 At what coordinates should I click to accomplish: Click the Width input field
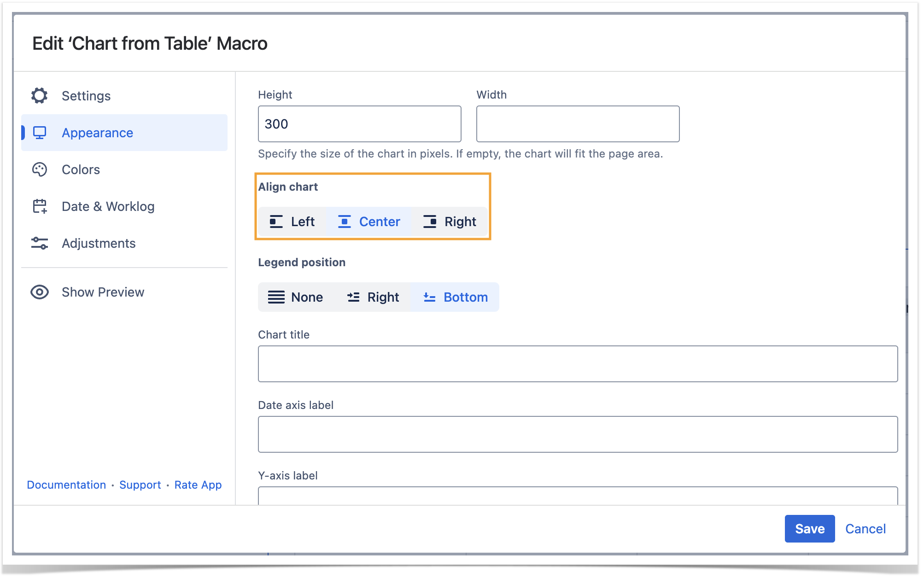[x=578, y=124]
